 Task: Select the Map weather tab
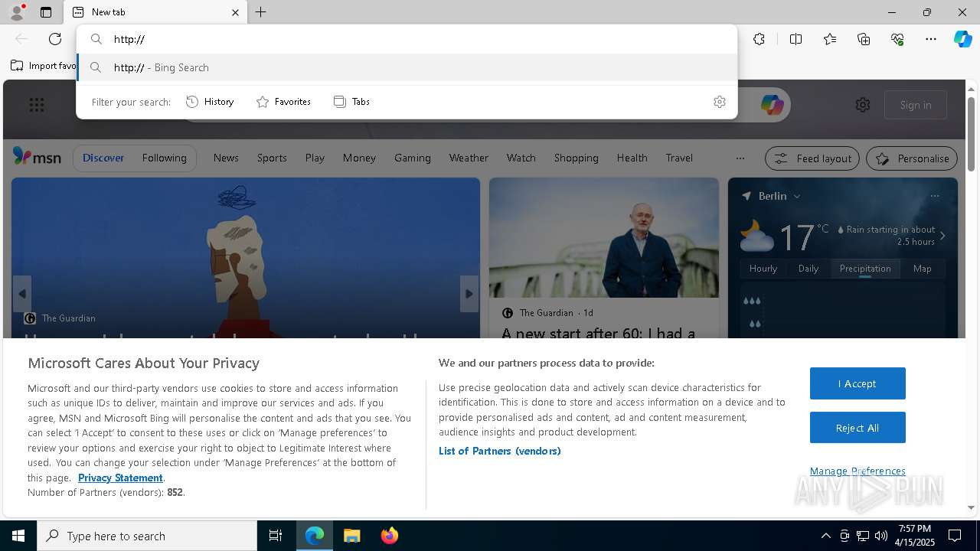pos(923,269)
